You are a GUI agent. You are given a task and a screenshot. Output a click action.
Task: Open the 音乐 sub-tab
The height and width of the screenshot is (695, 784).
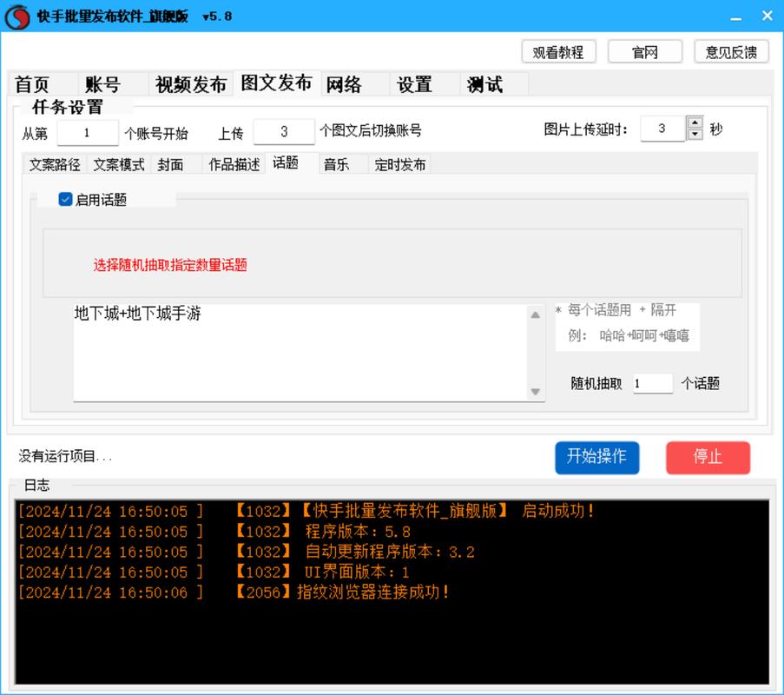pyautogui.click(x=343, y=164)
